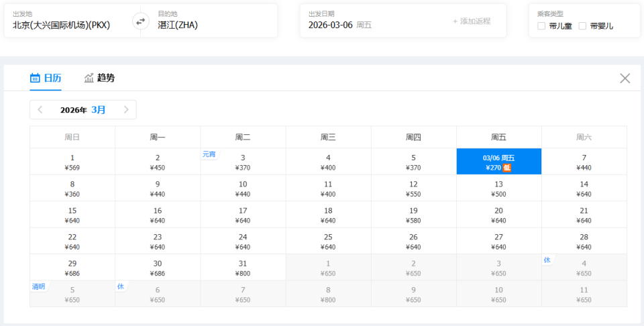
Task: Select March 5 priced ¥370
Action: point(414,162)
